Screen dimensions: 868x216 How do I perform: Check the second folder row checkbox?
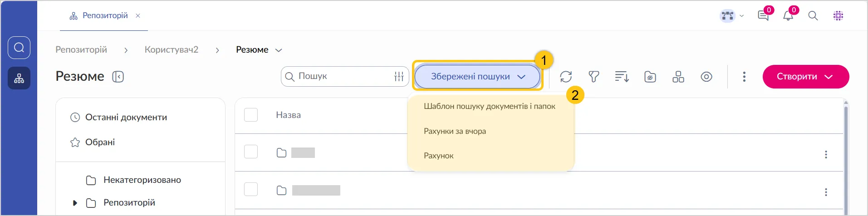pyautogui.click(x=251, y=189)
